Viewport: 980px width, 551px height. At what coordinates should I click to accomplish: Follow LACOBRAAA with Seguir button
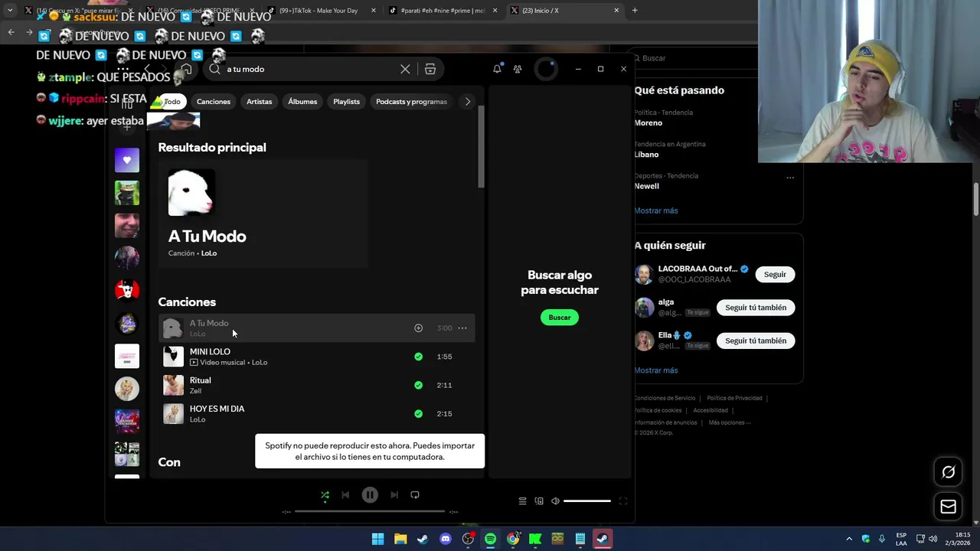pyautogui.click(x=775, y=274)
